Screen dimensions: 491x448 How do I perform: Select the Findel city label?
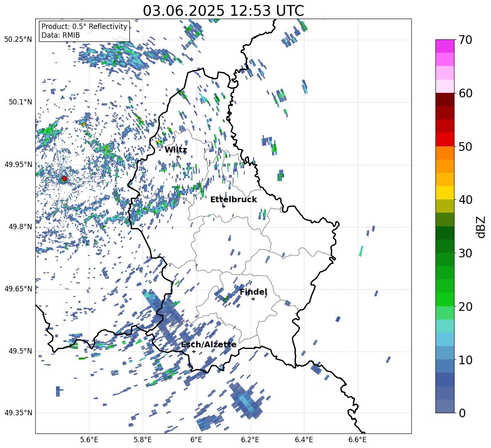click(x=253, y=292)
